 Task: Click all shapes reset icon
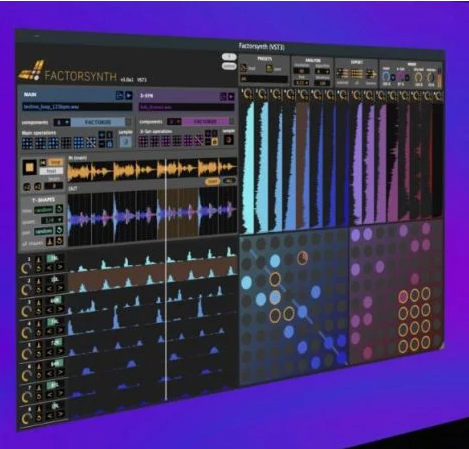[x=59, y=241]
